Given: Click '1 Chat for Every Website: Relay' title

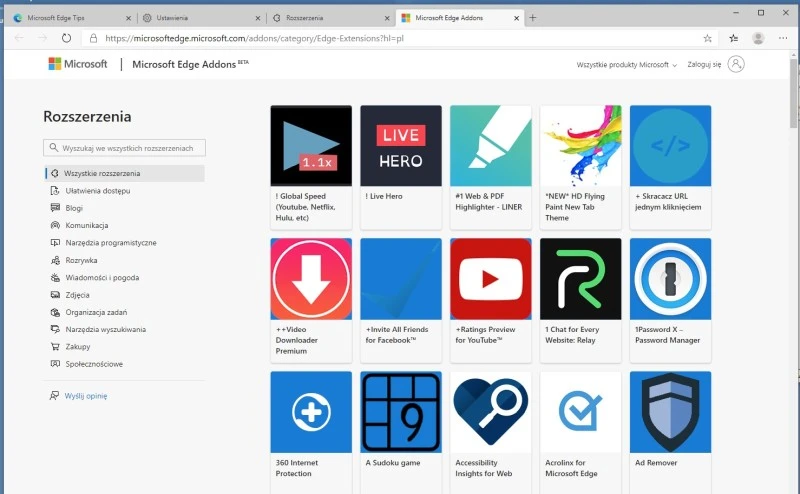Looking at the screenshot, I should coord(572,335).
